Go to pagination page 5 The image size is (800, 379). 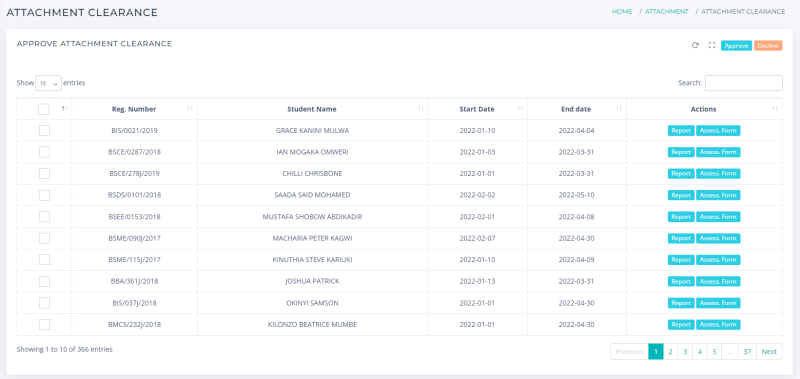click(715, 351)
